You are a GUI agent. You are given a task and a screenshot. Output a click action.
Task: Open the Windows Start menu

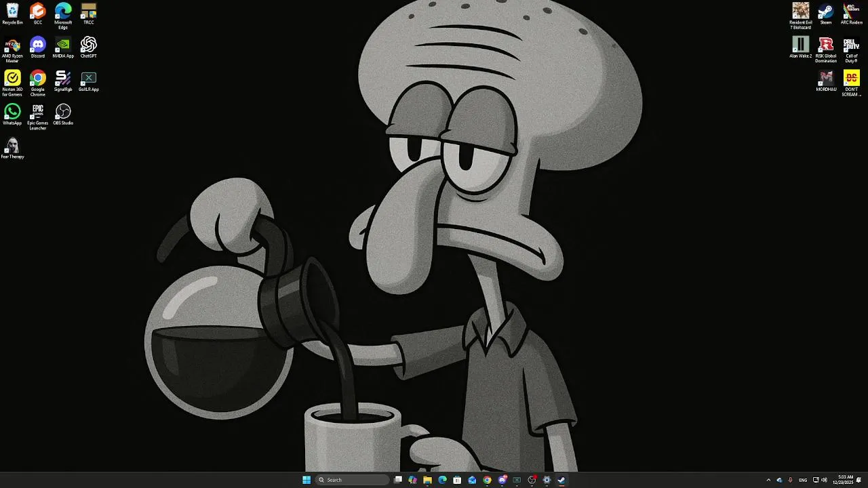(307, 480)
